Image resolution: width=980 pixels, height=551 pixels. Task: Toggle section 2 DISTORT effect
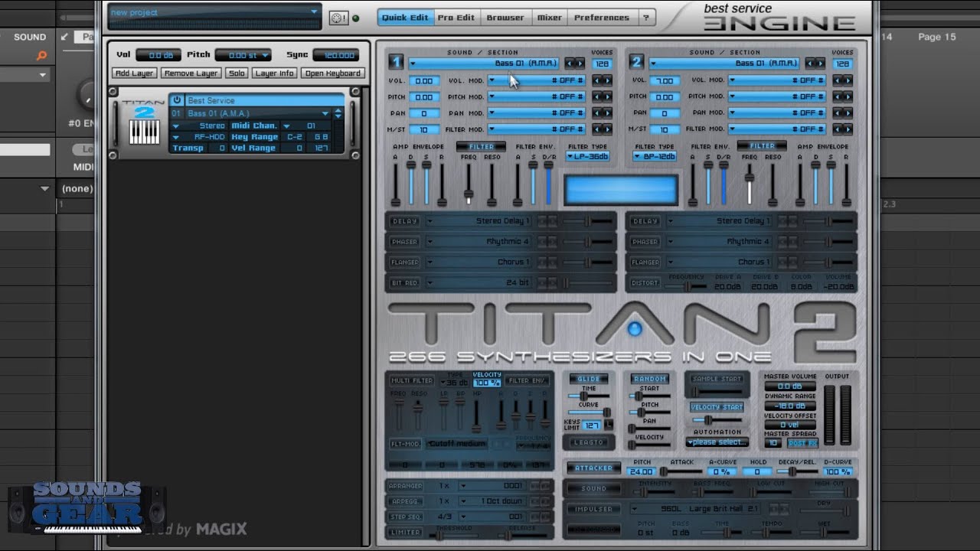pos(645,283)
